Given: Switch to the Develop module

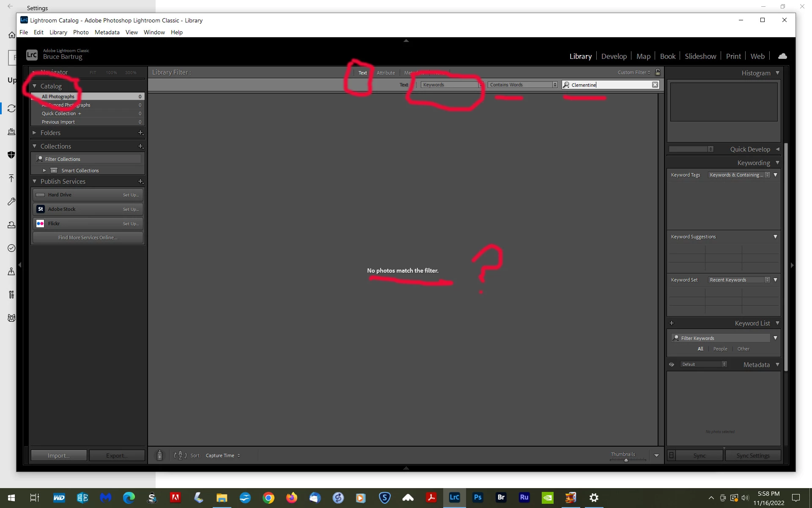Looking at the screenshot, I should point(614,56).
